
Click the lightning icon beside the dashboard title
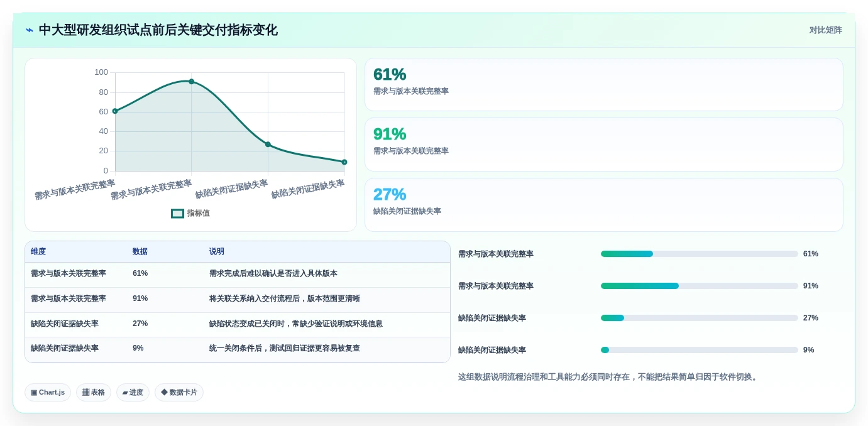(x=30, y=30)
